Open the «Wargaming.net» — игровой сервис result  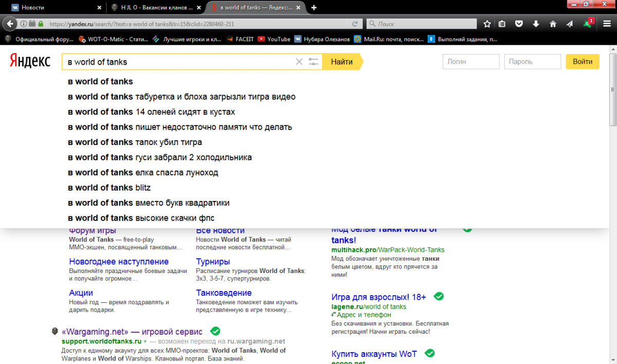[x=132, y=332]
